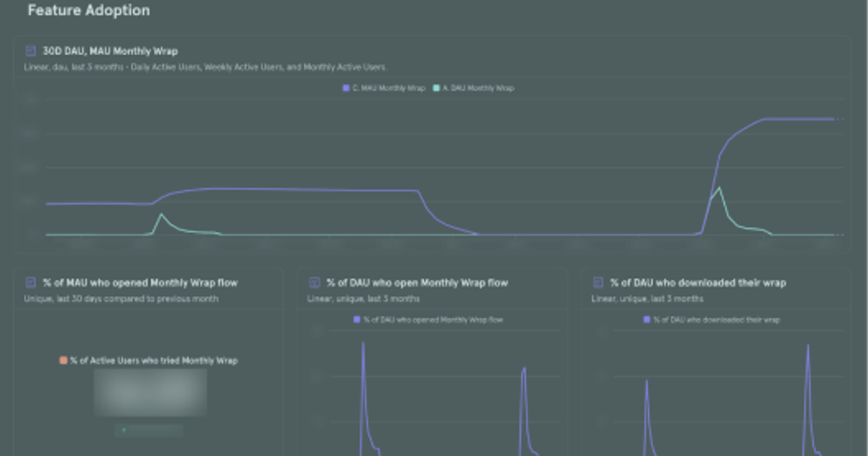Open '% of MAU who opened Monthly Wrap flow' title
This screenshot has width=868, height=456.
(140, 282)
